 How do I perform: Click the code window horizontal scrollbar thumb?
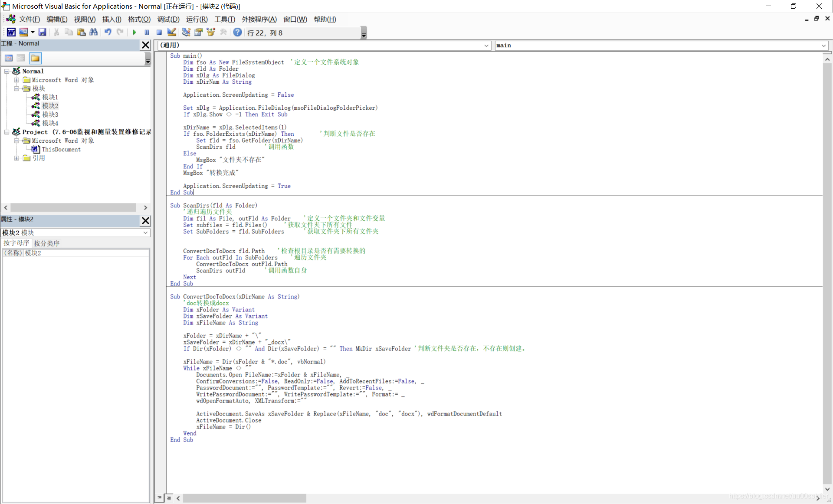coord(244,498)
